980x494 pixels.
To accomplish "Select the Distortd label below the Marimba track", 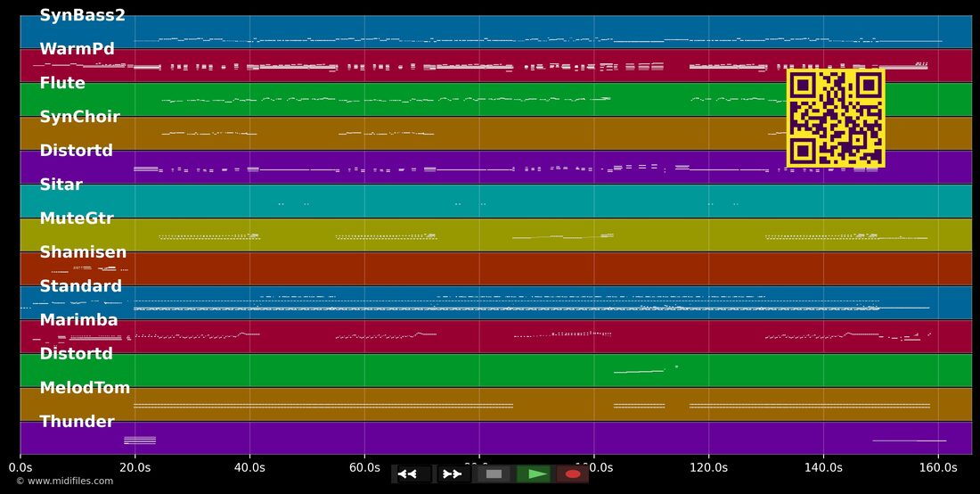I will click(x=77, y=353).
